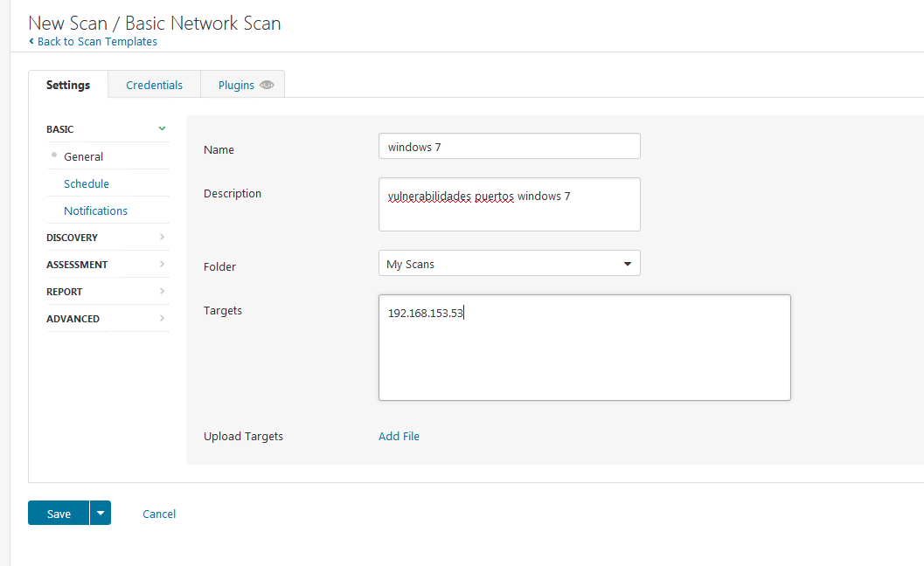Click the back arrow beside Scan Templates
The width and height of the screenshot is (924, 566).
31,41
